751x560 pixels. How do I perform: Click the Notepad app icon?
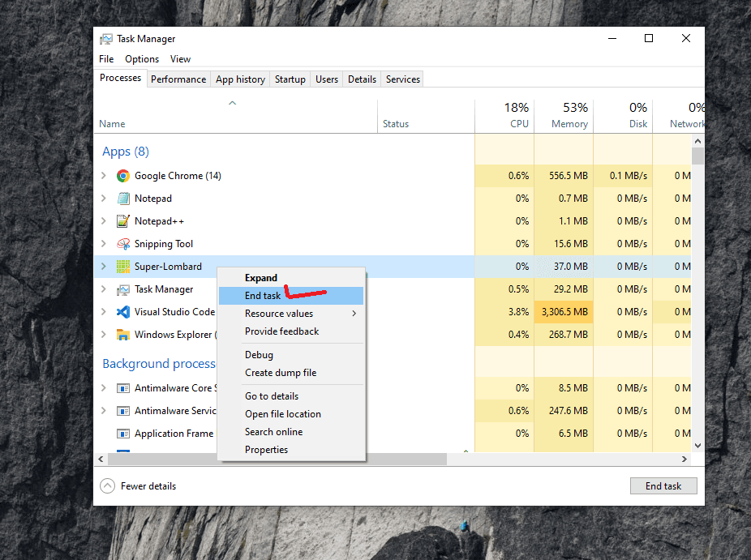pos(123,199)
